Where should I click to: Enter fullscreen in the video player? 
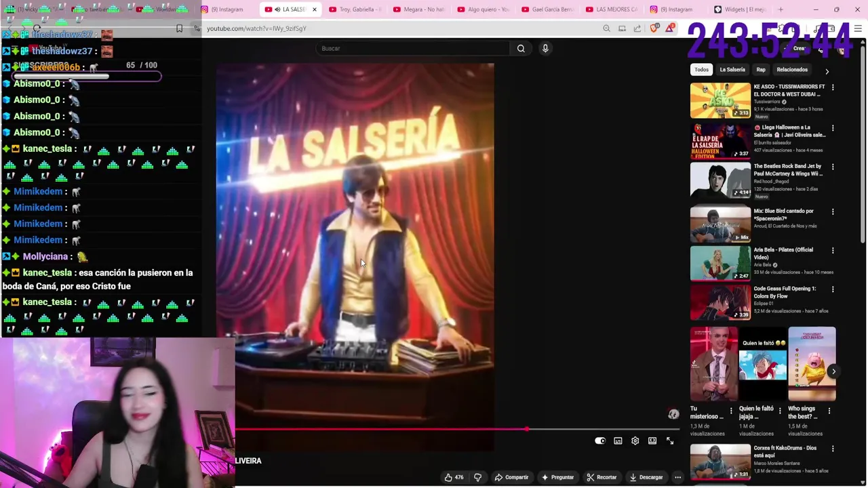coord(670,441)
